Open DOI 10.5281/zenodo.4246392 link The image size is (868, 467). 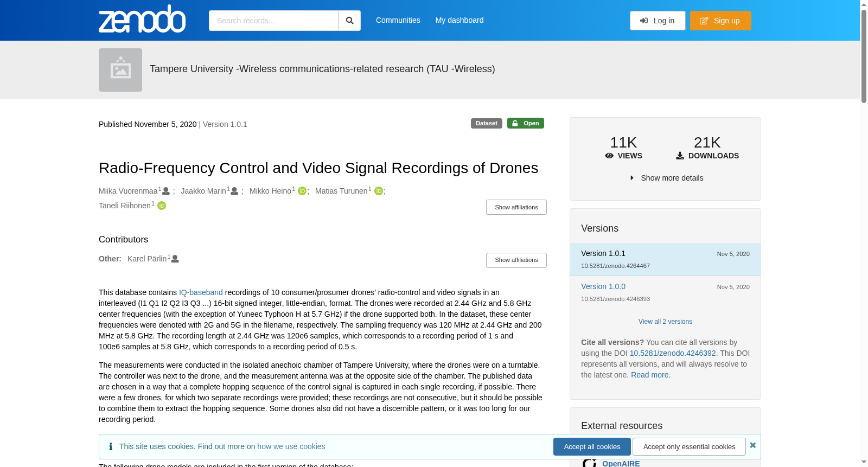coord(673,353)
